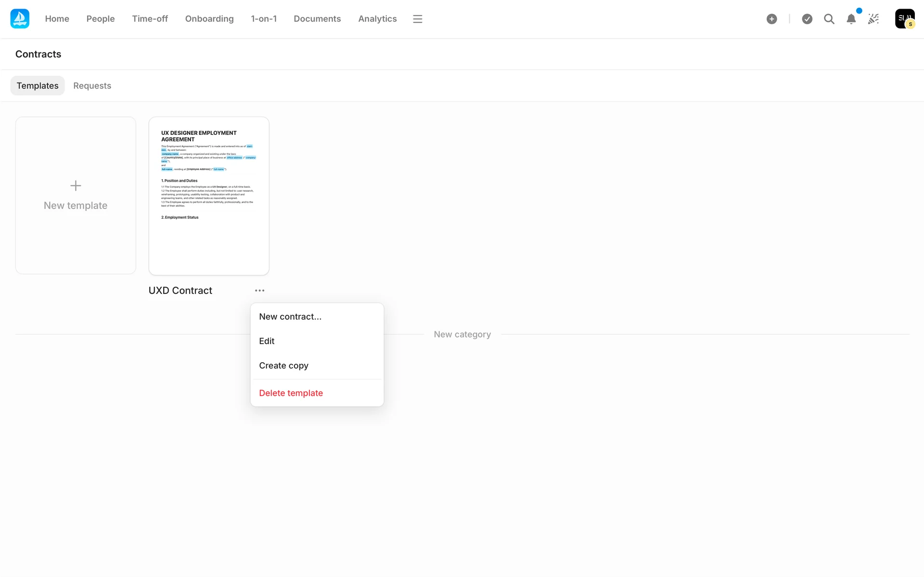Click the UXD Contract three-dots menu

259,290
